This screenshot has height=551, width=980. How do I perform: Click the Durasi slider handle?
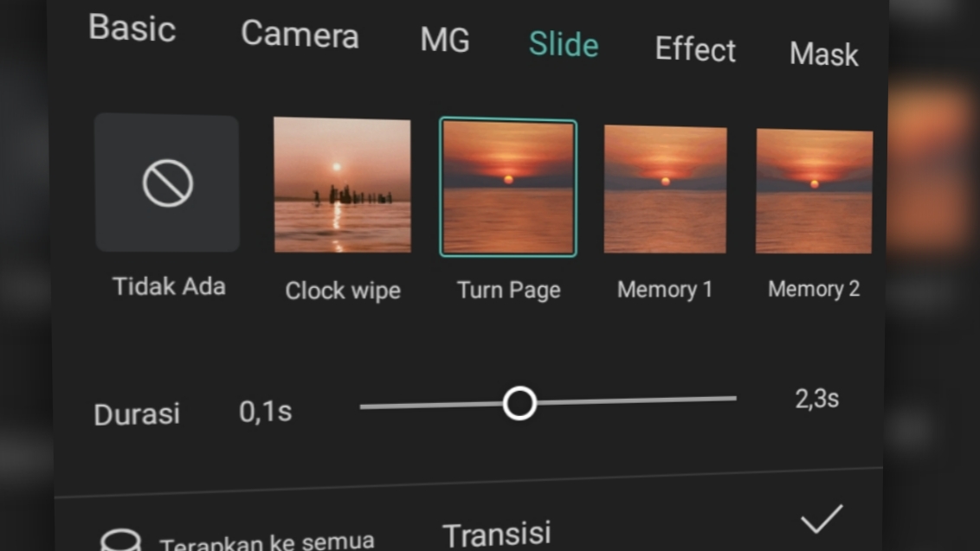tap(519, 404)
